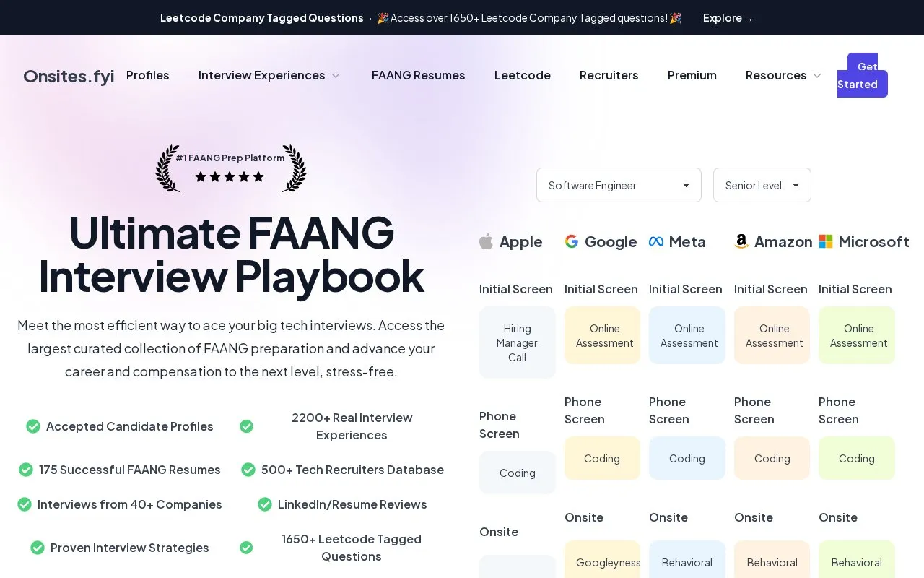Open the Profiles nav item
The height and width of the screenshot is (578, 924).
148,75
